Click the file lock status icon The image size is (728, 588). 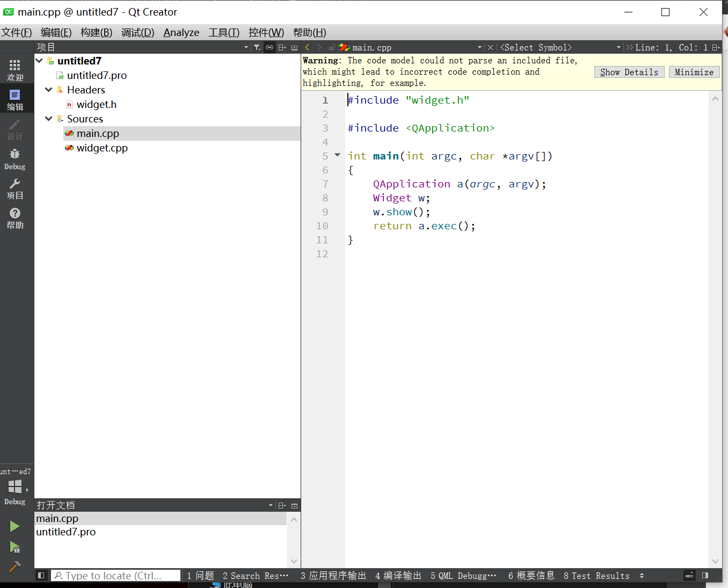point(332,47)
